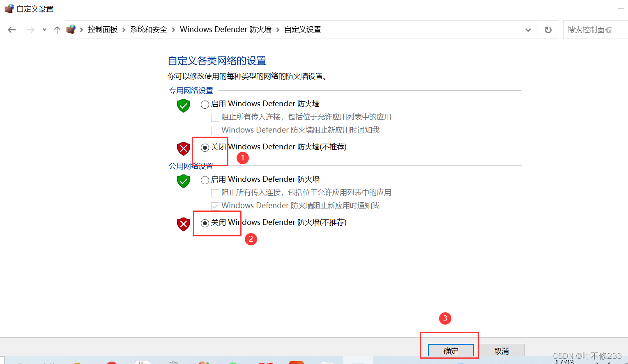628x364 pixels.
Task: Click the green shield under private network settings
Action: coord(184,105)
